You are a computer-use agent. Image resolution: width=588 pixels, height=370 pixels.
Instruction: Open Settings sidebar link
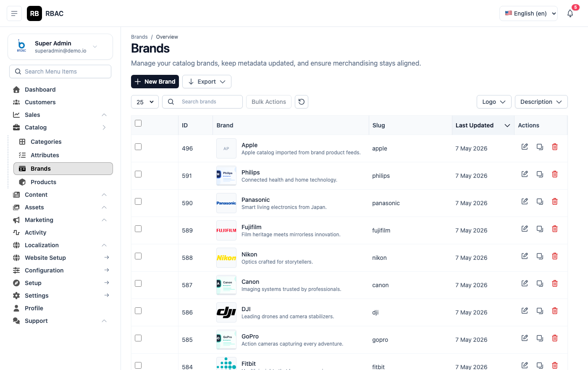(37, 296)
